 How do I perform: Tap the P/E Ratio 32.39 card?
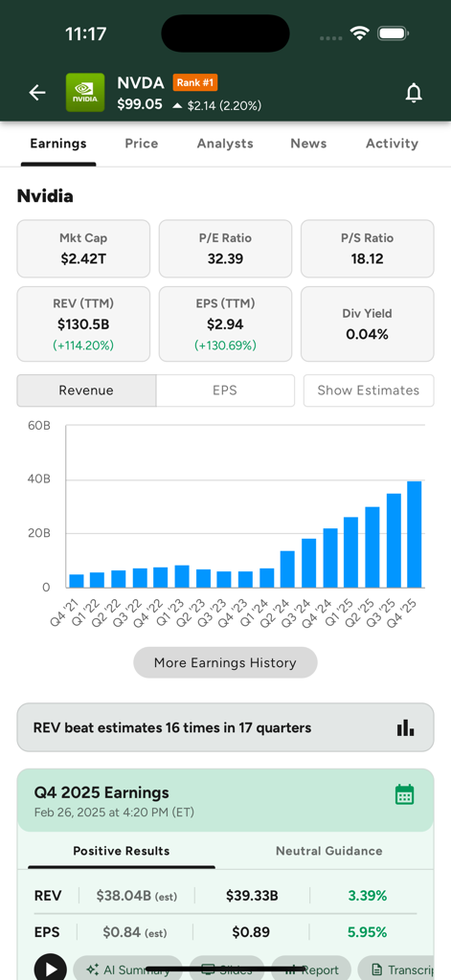click(225, 249)
